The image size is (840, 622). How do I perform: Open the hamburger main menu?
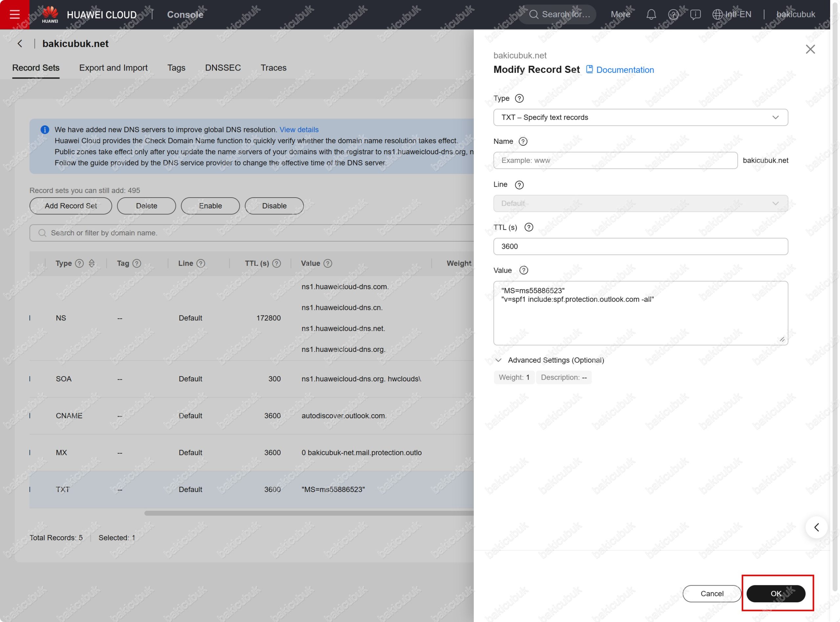coord(14,14)
